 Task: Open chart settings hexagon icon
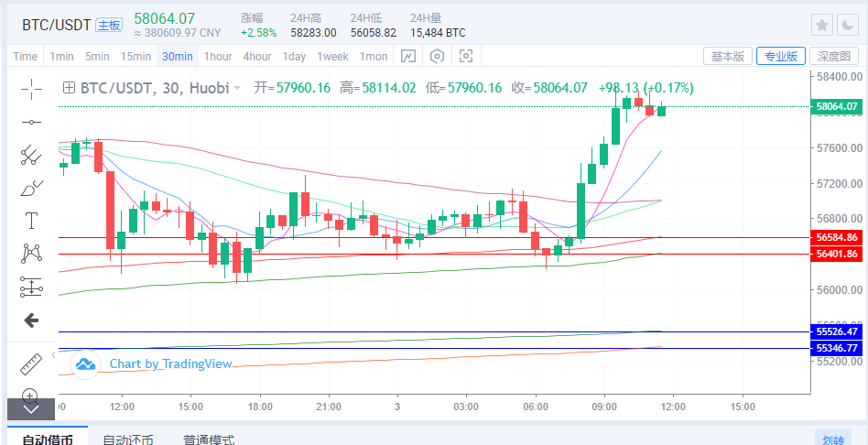[438, 57]
